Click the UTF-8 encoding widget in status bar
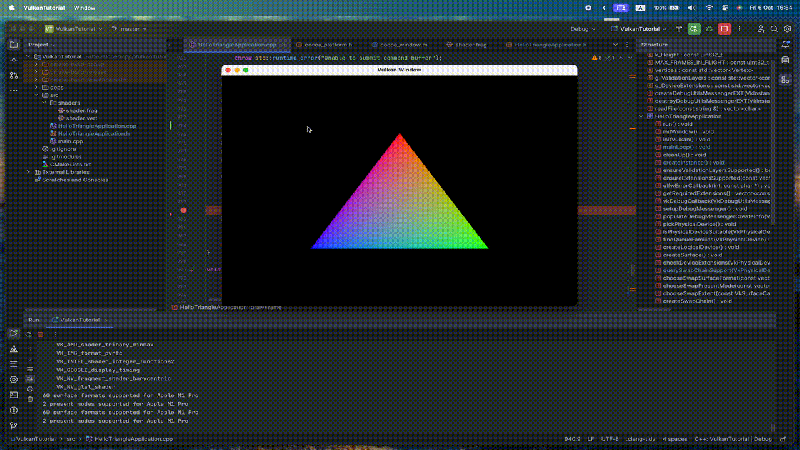The height and width of the screenshot is (450, 800). 609,439
